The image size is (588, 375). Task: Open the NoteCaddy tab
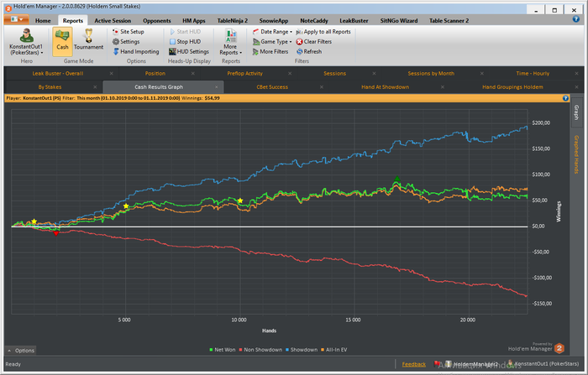coord(314,21)
